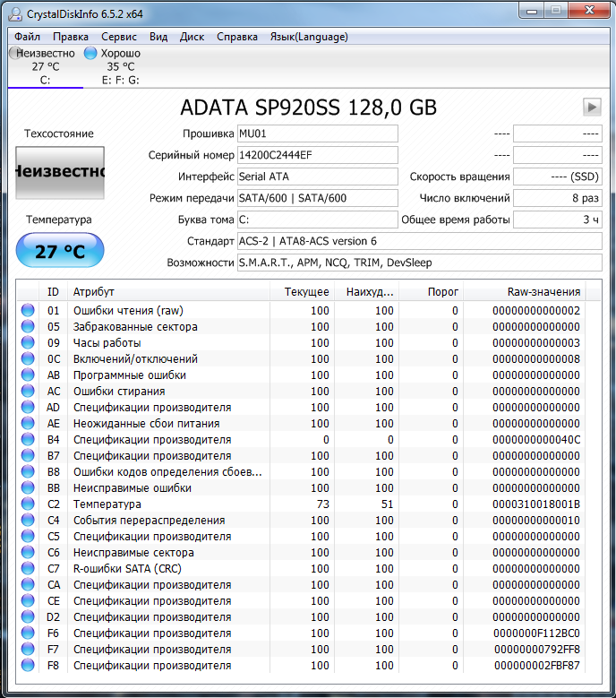Click the Неизвестно health status button
616x698 pixels.
point(60,172)
